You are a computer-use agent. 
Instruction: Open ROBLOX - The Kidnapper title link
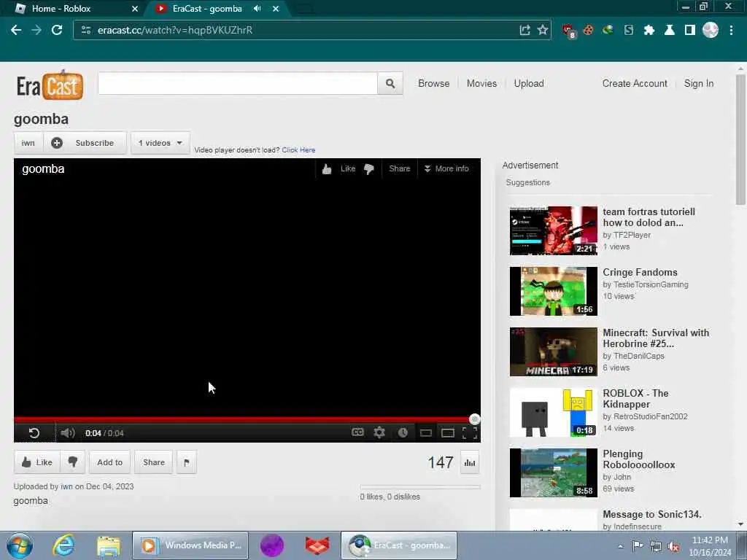pos(635,399)
